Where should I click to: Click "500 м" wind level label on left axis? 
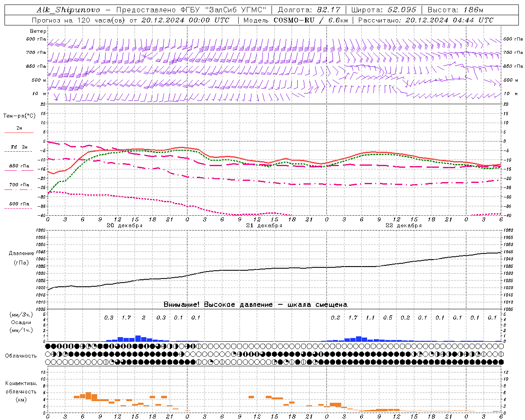(x=39, y=80)
